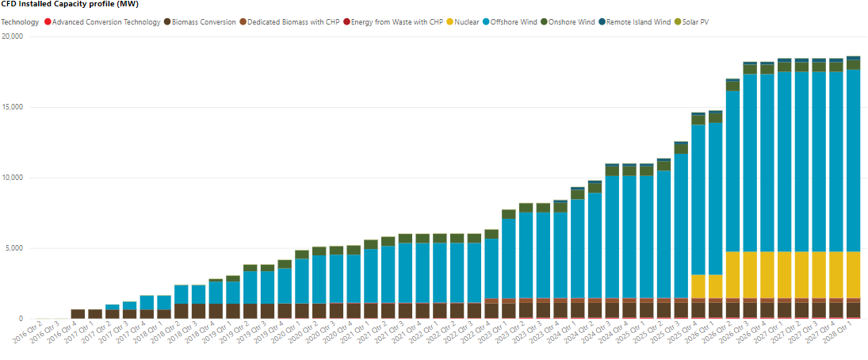Toggle the Offshore Wind legend label

[x=515, y=21]
